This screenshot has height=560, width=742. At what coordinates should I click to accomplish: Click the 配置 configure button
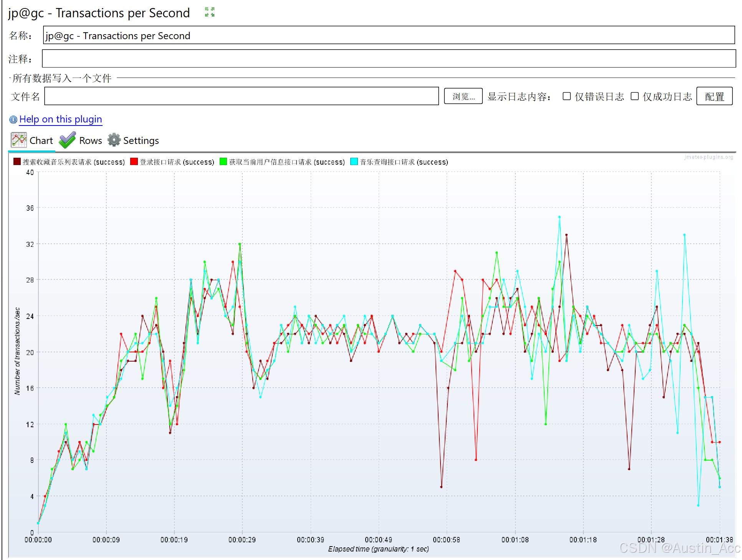[714, 96]
